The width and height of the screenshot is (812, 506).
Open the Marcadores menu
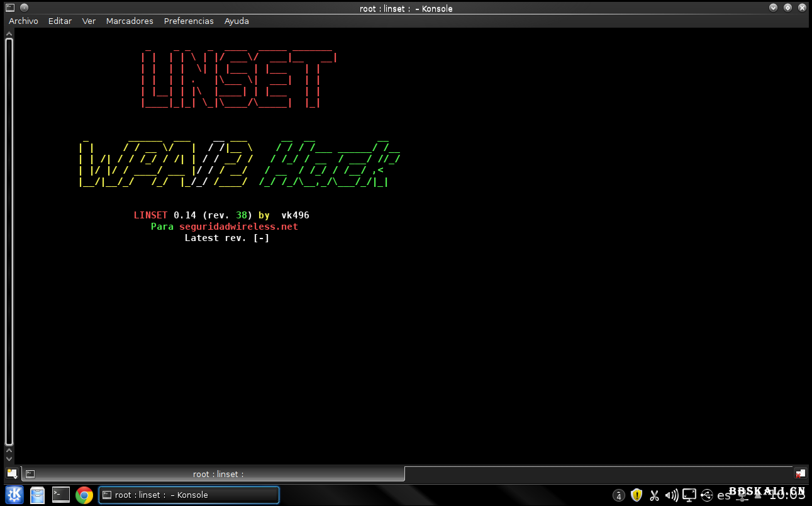130,21
